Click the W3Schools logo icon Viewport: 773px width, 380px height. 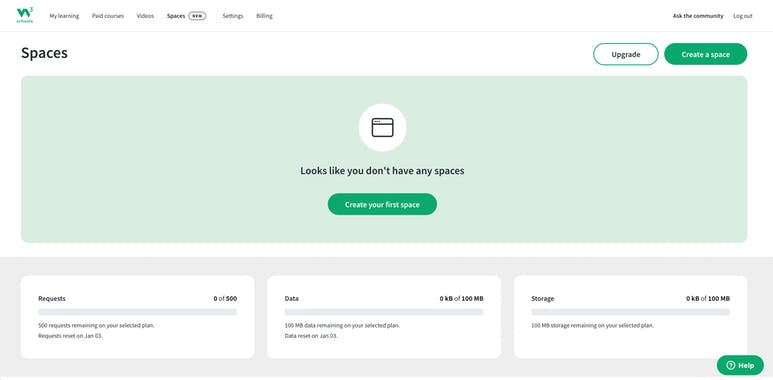(25, 15)
